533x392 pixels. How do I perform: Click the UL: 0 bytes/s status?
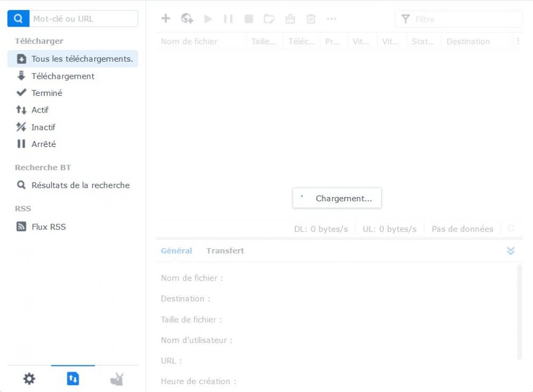click(390, 229)
